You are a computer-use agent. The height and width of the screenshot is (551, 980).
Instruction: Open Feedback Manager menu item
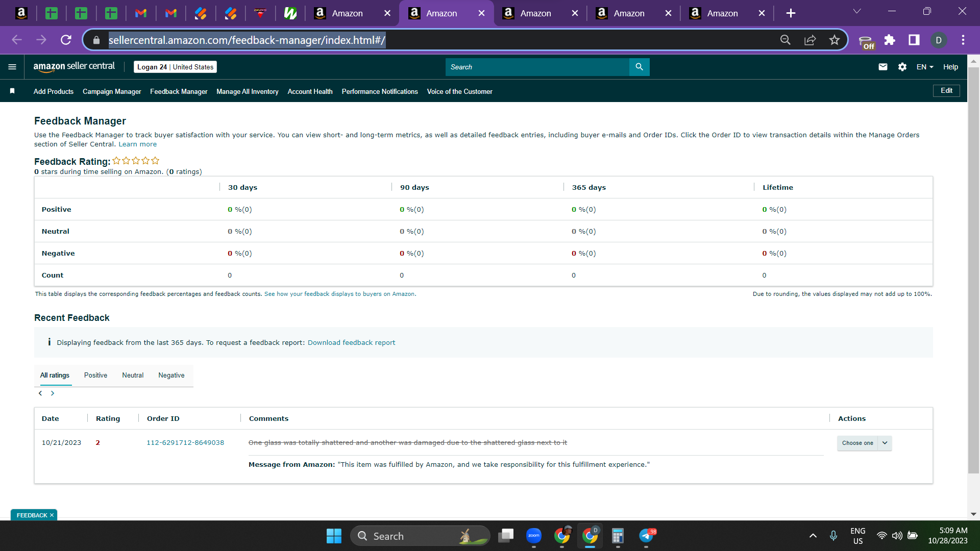[x=179, y=91]
